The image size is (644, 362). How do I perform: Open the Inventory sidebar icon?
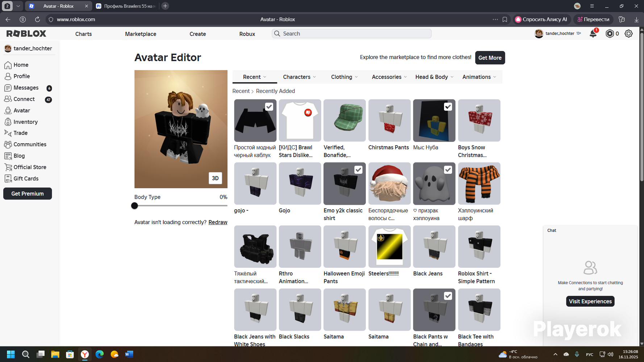(8, 122)
